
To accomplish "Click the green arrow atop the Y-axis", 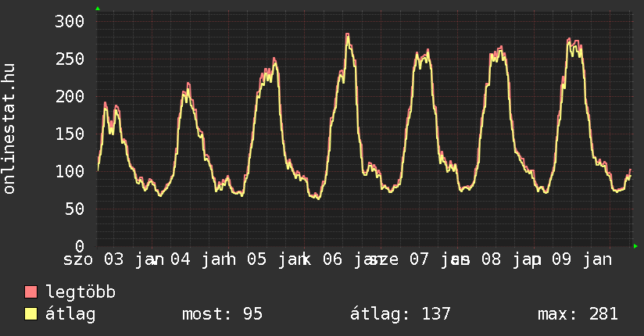I will coord(98,9).
